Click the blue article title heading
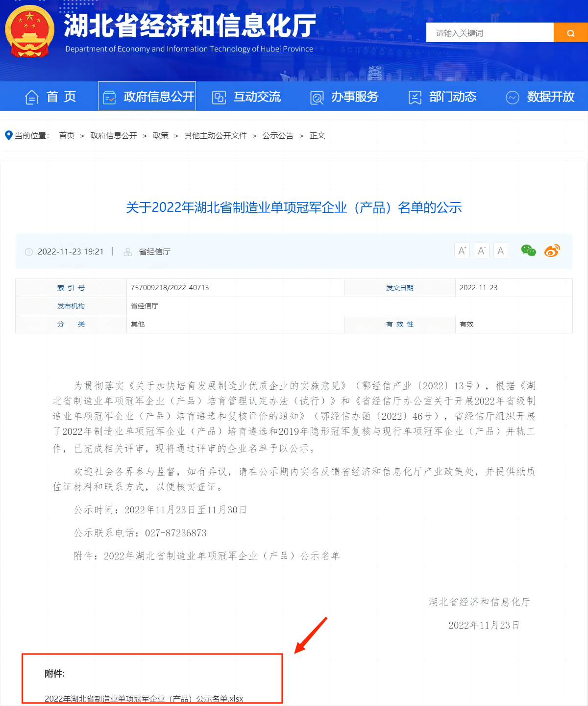 pos(294,207)
